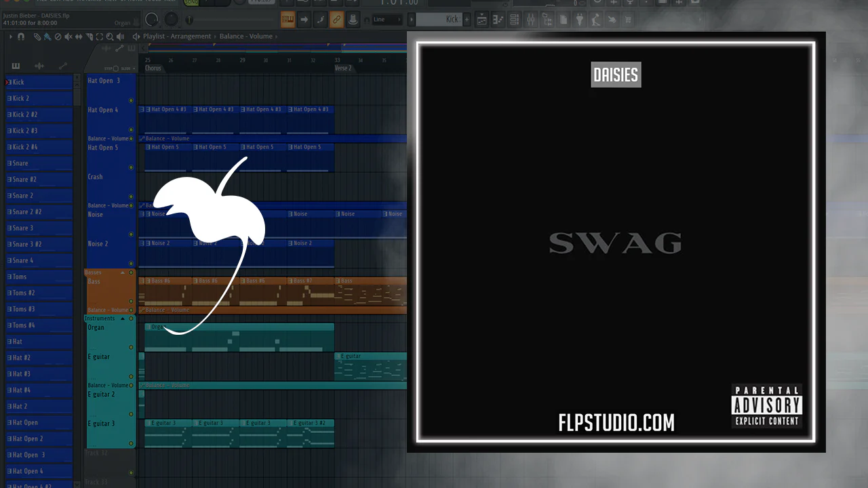868x488 pixels.
Task: Select the Mute tool in playlist toolbar
Action: click(x=68, y=37)
